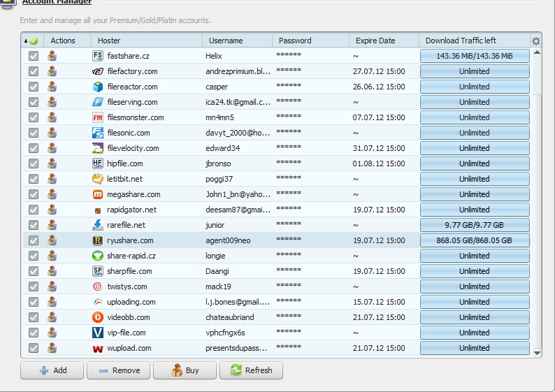Click the password field for filereactor.com

[310, 87]
